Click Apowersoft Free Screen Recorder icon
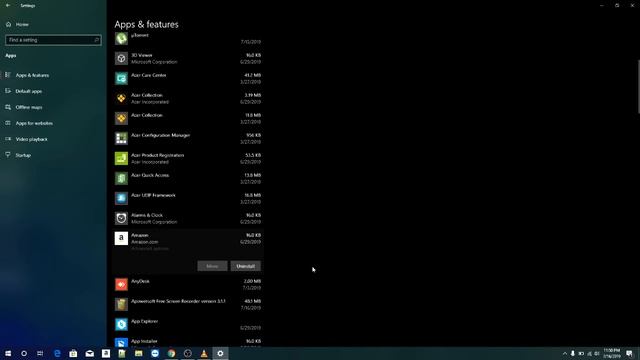 pyautogui.click(x=121, y=304)
